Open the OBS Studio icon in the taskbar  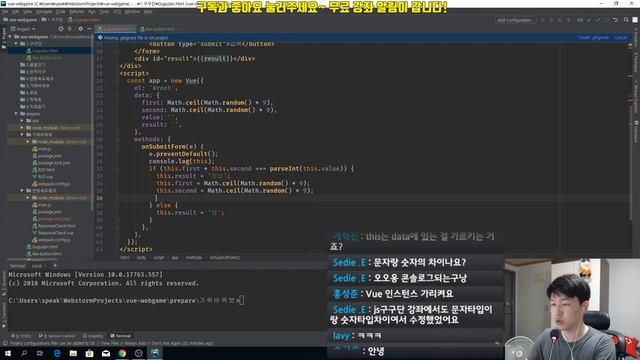(138, 353)
